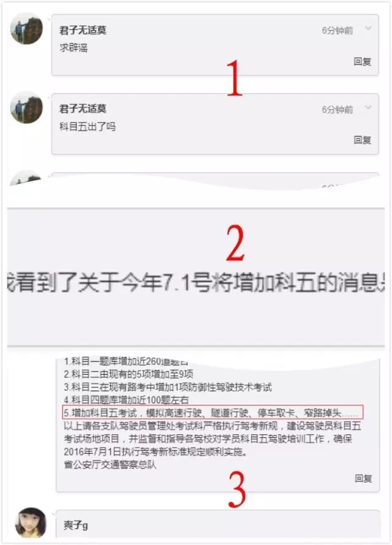The width and height of the screenshot is (392, 545).
Task: Open 爽子g's profile avatar picture
Action: [x=31, y=522]
